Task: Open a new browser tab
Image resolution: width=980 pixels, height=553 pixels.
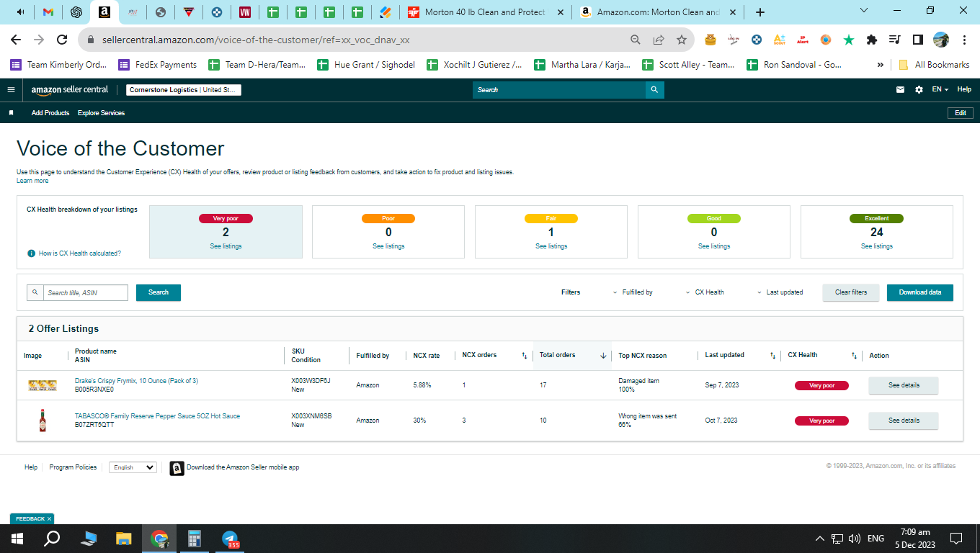Action: [760, 12]
